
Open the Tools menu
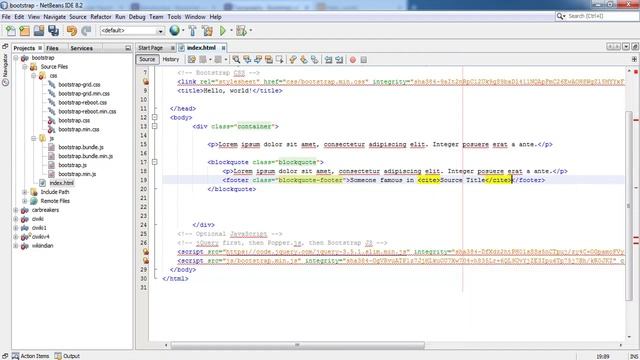coord(174,17)
